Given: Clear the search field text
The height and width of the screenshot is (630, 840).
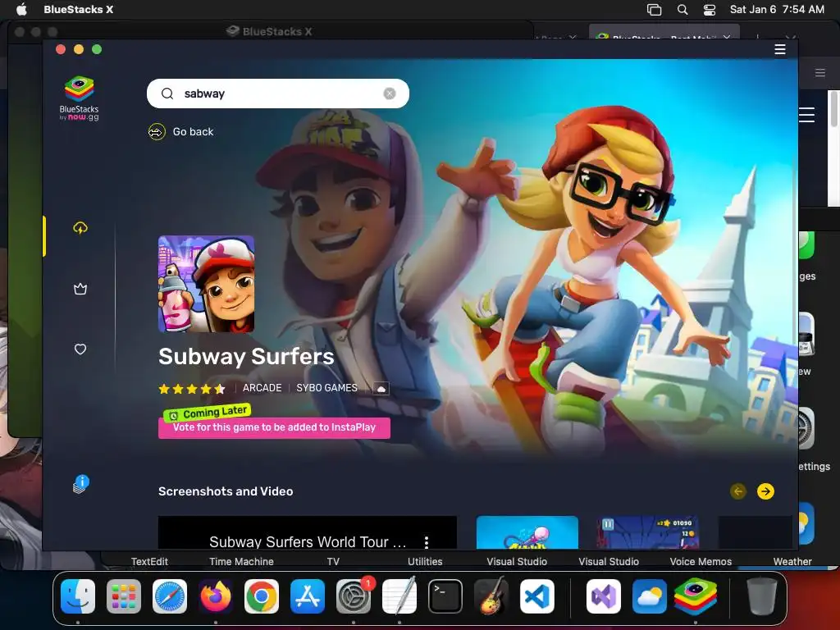Looking at the screenshot, I should click(390, 94).
